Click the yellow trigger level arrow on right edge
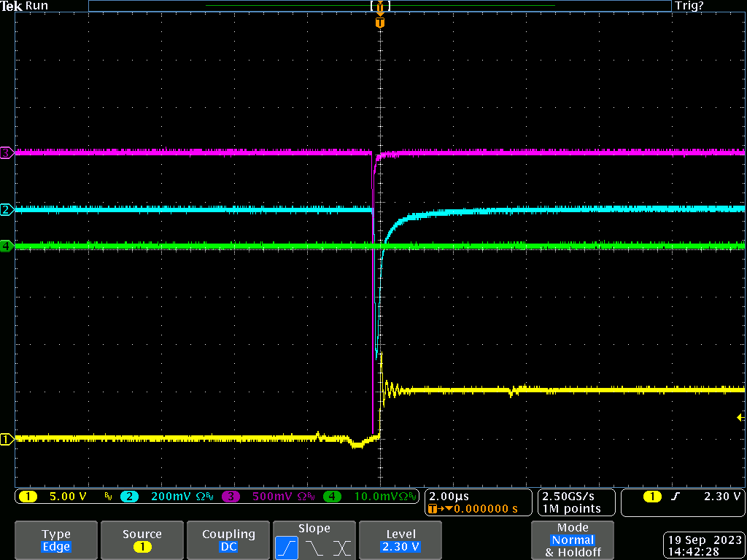 740,417
